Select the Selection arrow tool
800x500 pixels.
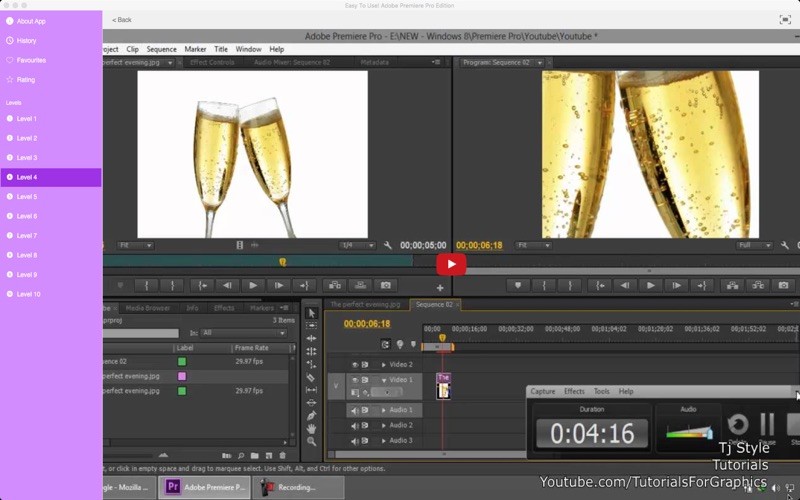coord(312,313)
